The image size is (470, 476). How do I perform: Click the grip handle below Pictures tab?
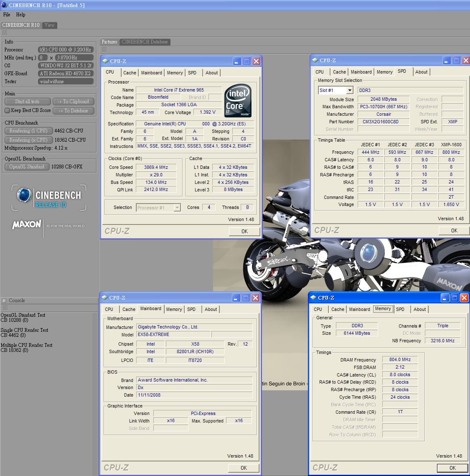click(x=104, y=49)
